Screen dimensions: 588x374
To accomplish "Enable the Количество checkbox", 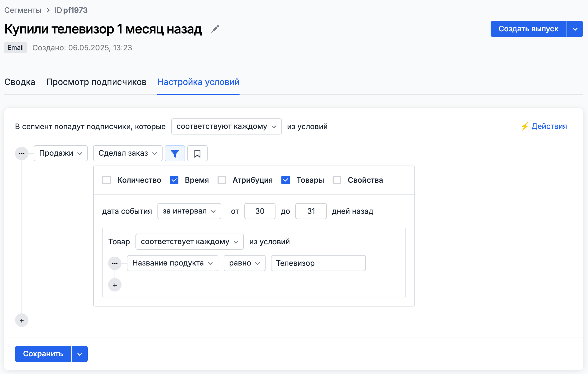I will pos(106,180).
